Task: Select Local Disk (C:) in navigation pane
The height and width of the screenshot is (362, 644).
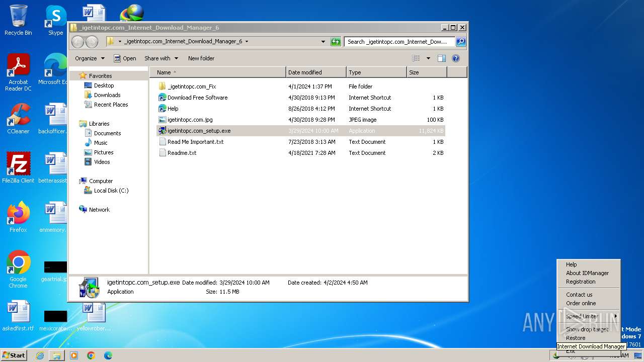Action: pos(111,191)
